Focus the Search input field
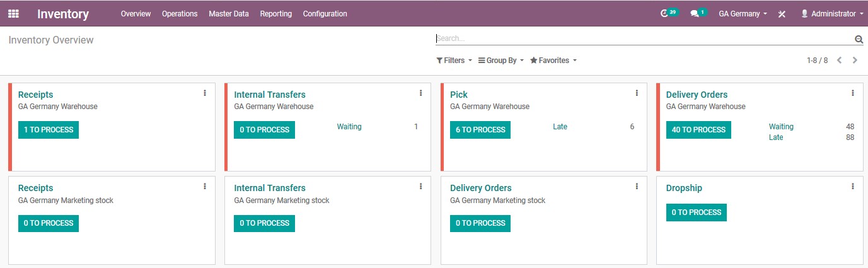 pos(644,38)
